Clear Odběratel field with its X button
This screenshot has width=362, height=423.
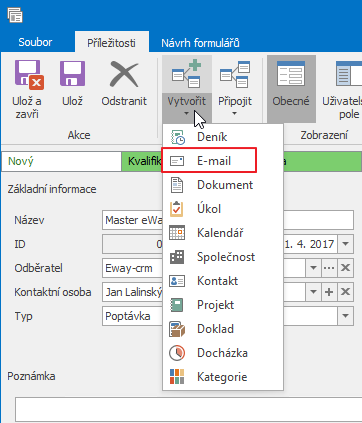[x=345, y=268]
